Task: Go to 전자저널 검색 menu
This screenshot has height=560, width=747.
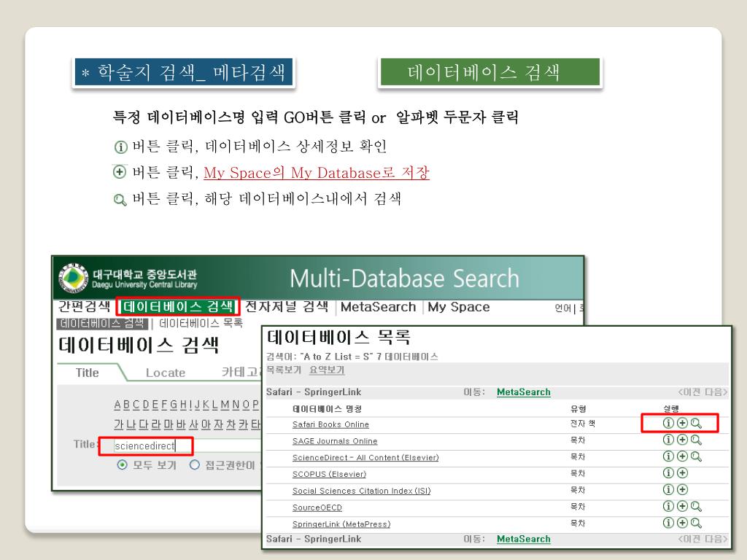Action: (x=286, y=306)
